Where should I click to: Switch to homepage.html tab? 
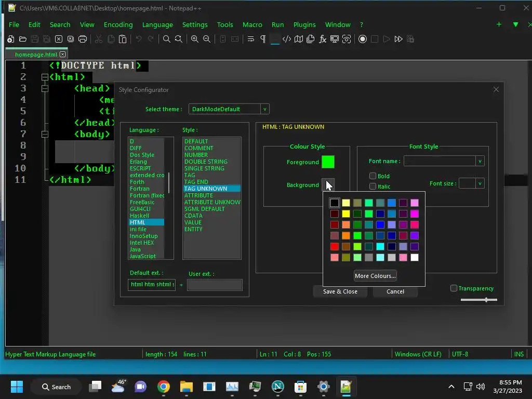tap(36, 54)
